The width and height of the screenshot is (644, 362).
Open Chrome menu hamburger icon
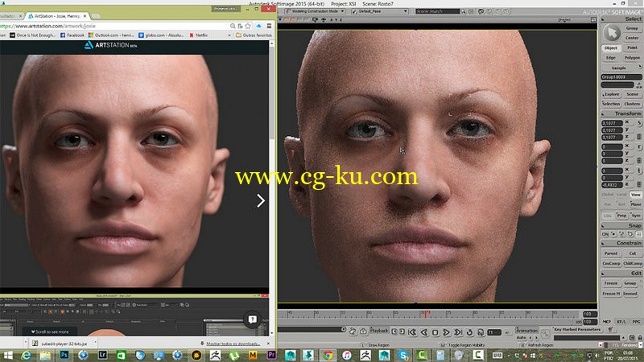pyautogui.click(x=269, y=26)
